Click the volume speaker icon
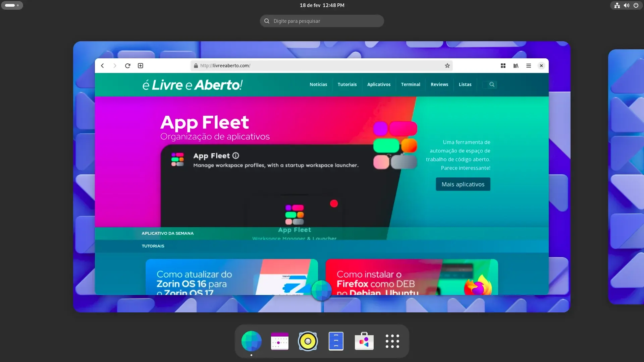 point(626,5)
